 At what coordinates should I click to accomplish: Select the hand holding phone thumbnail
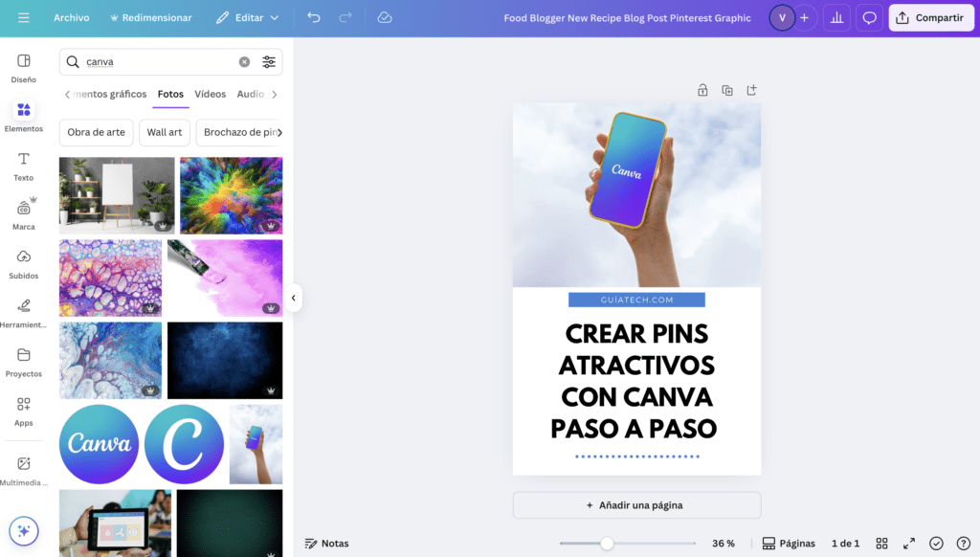pos(256,444)
